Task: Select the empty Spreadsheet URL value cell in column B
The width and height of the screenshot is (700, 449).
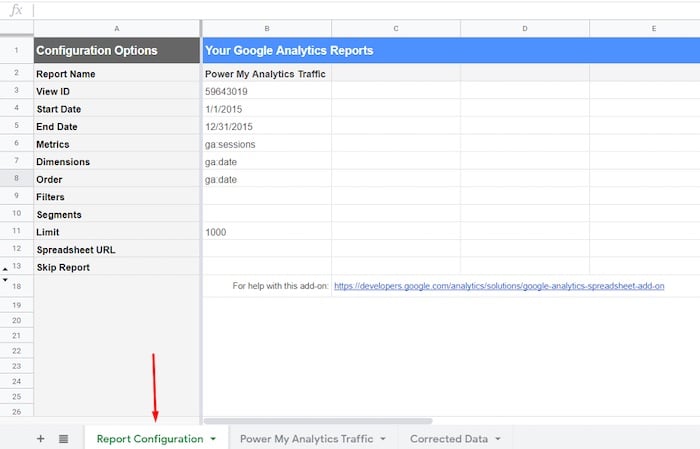Action: [267, 249]
